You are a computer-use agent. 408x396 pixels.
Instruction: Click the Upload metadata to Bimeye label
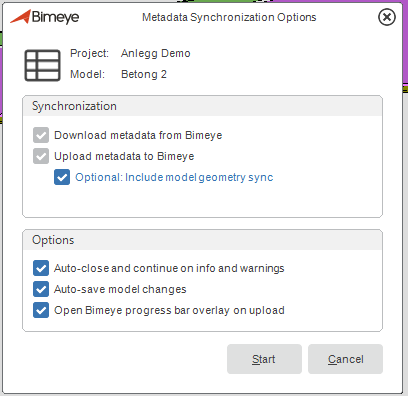124,156
